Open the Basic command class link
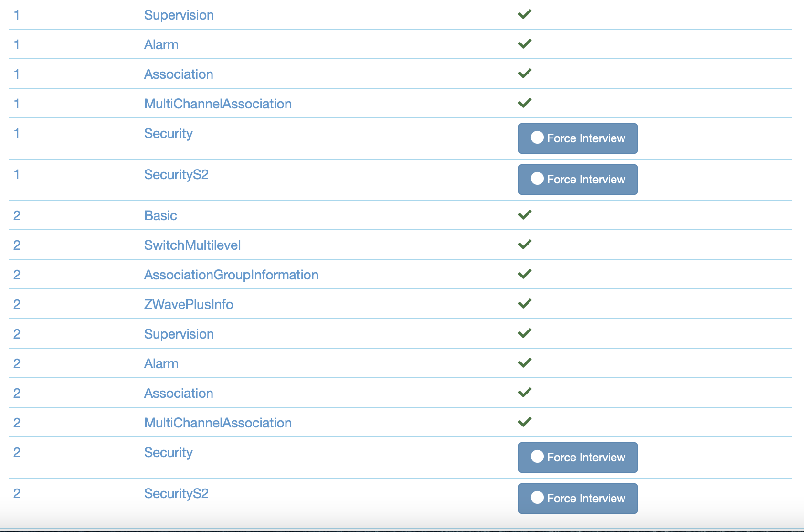 160,216
